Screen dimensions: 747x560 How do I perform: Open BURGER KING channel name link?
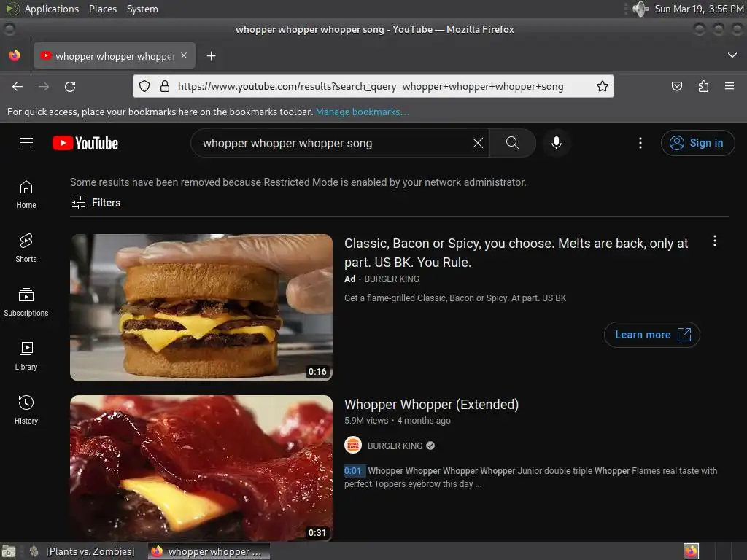coord(395,446)
